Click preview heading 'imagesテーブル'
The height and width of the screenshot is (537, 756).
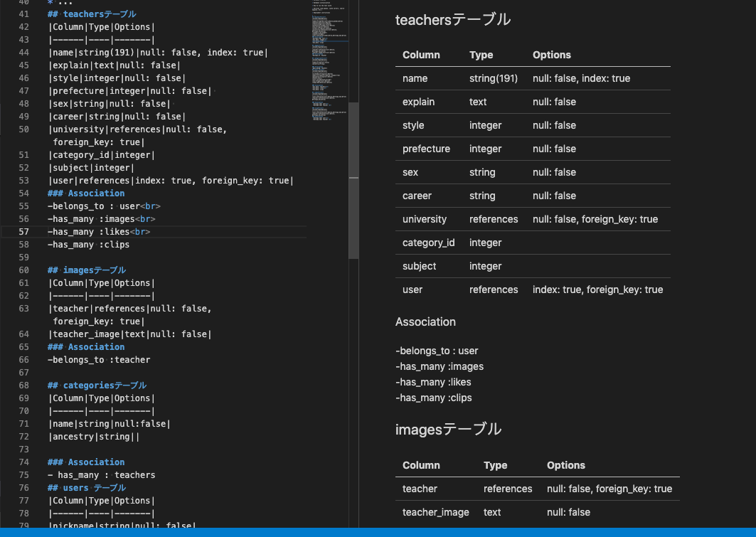(448, 429)
